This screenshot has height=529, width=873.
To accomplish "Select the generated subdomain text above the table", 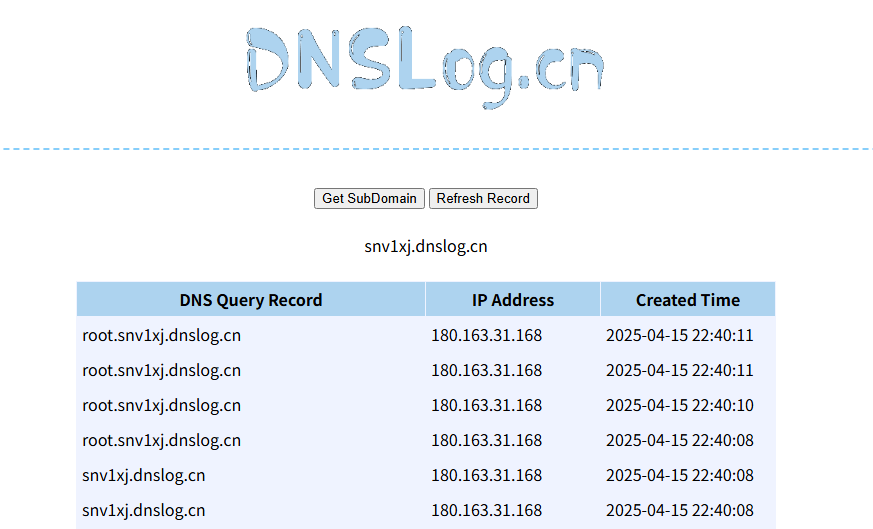I will pos(426,246).
